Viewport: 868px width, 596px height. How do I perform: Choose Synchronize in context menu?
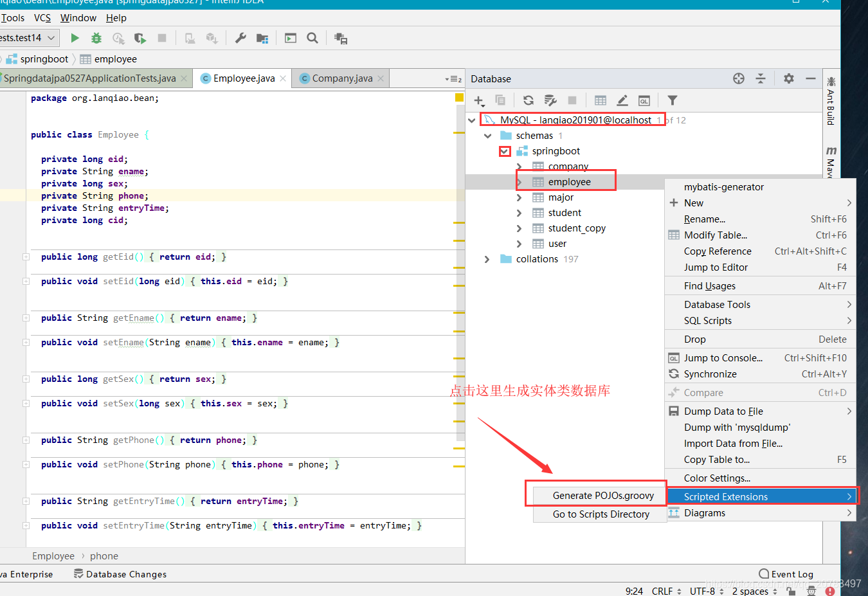click(761, 374)
